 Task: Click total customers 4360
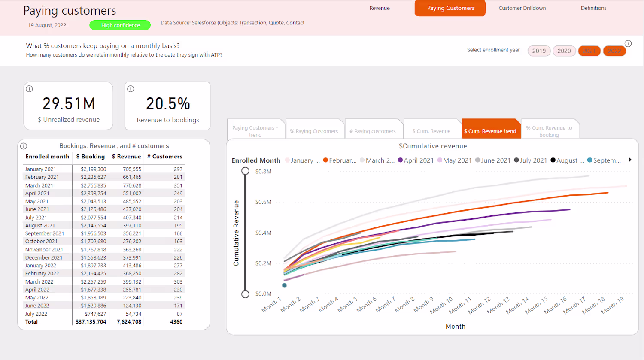tap(176, 322)
